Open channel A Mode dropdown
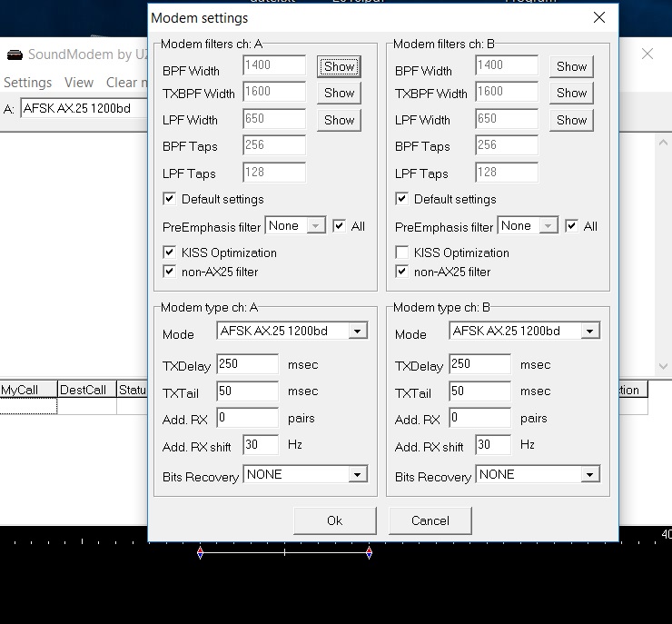The image size is (672, 624). coord(358,332)
